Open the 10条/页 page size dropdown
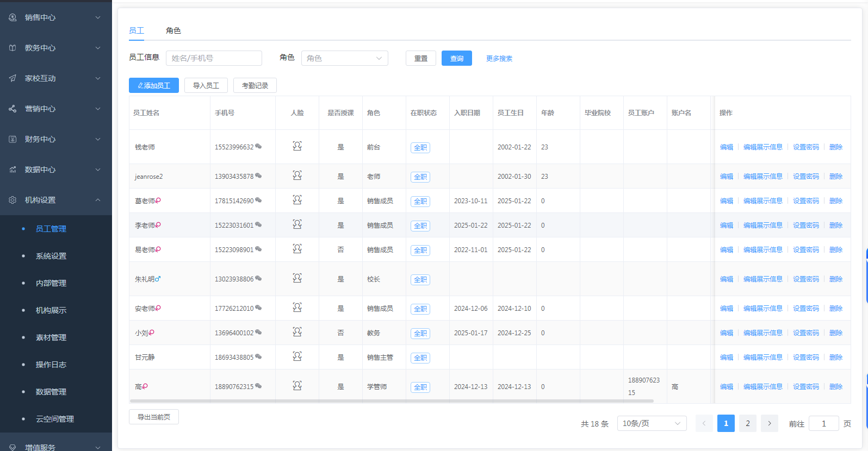The height and width of the screenshot is (451, 868). point(652,423)
